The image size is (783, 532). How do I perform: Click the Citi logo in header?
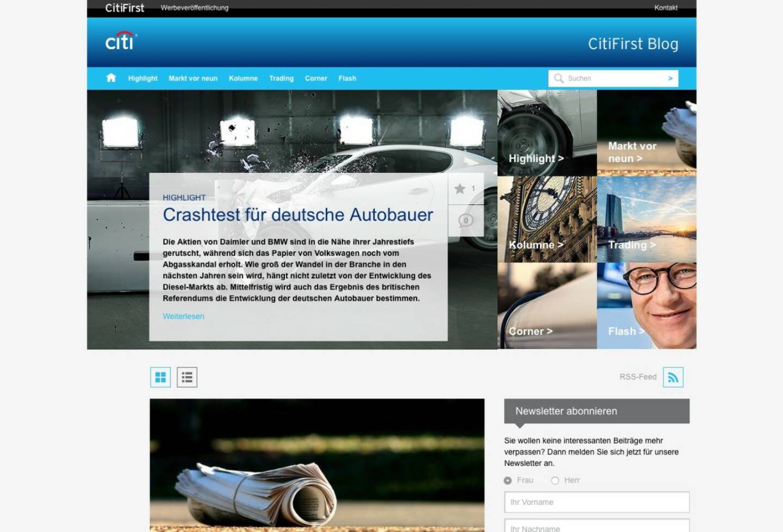121,42
